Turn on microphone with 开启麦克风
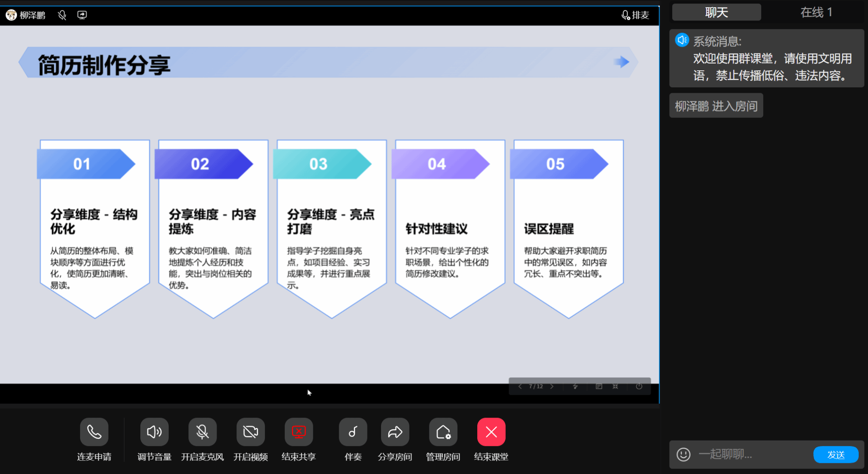The height and width of the screenshot is (474, 868). pos(203,432)
